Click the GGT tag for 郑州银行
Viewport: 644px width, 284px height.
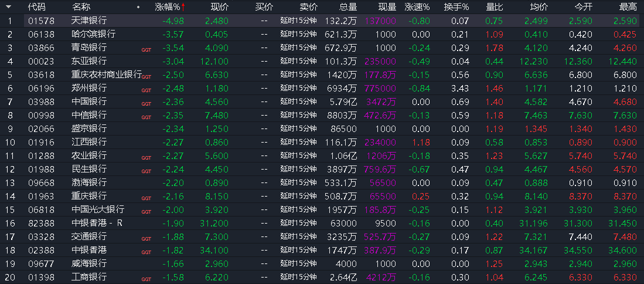(x=146, y=90)
